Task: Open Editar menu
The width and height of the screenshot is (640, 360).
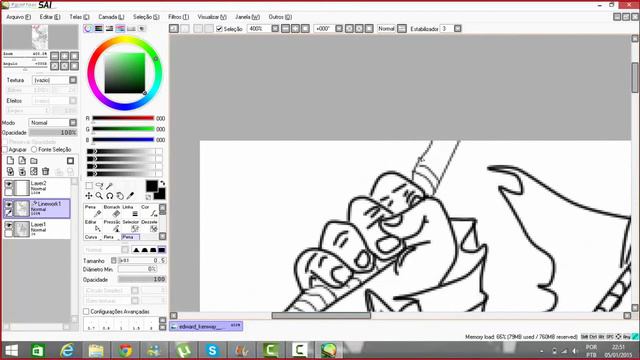Action: (50, 17)
